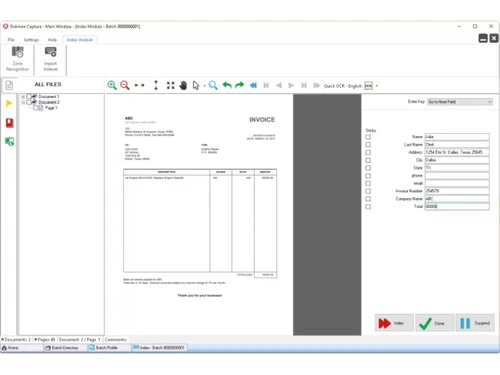Open the Settings menu

pos(31,40)
